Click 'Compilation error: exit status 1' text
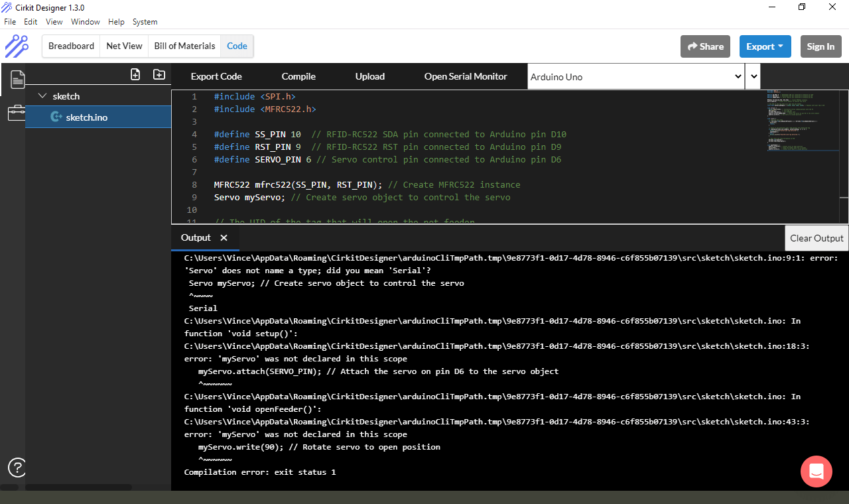 point(260,472)
